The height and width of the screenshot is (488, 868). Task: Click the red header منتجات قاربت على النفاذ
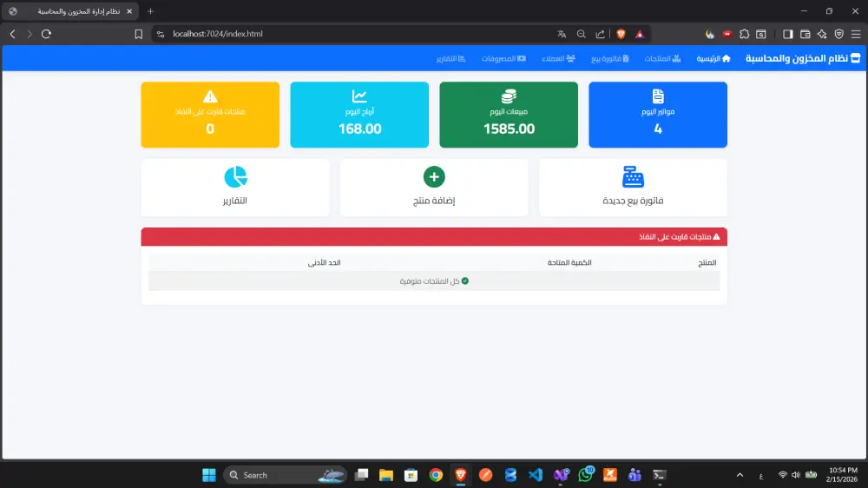pyautogui.click(x=434, y=236)
